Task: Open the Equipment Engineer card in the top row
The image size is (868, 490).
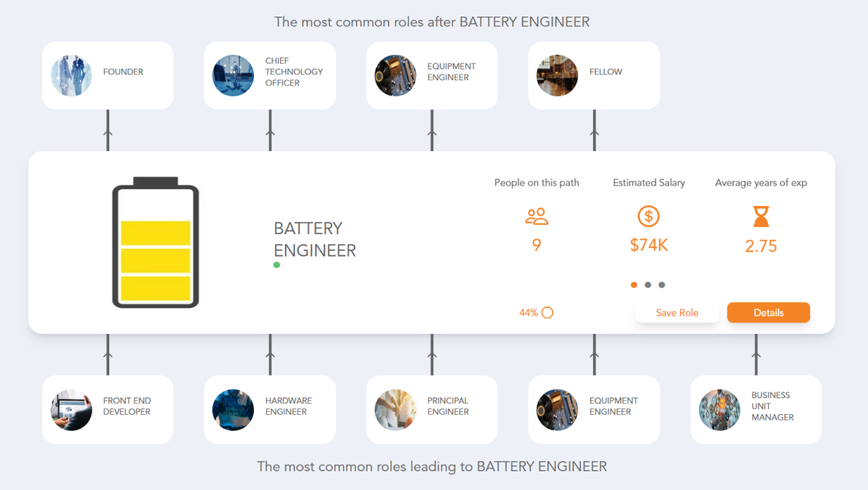Action: pos(431,75)
